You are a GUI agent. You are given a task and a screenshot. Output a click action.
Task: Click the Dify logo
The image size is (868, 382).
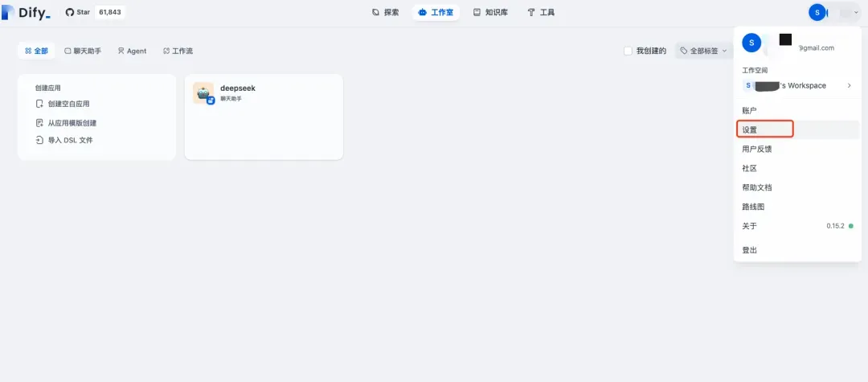(x=26, y=12)
